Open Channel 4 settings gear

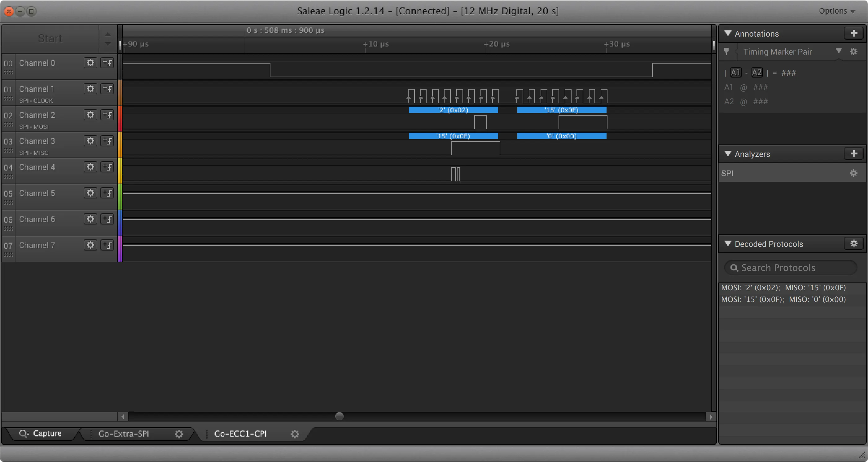pyautogui.click(x=90, y=167)
